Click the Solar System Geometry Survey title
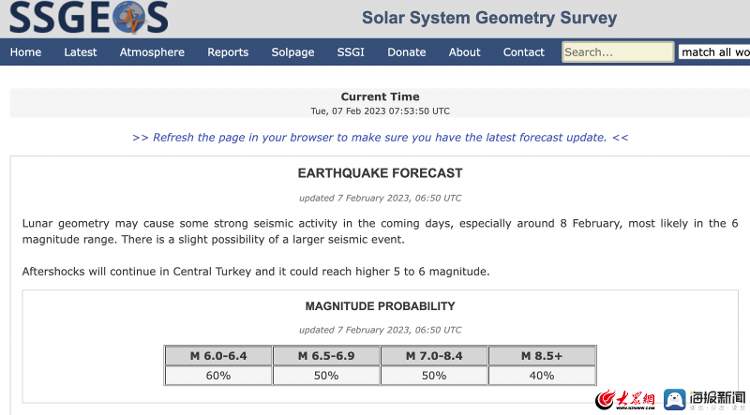The height and width of the screenshot is (415, 750). tap(489, 18)
